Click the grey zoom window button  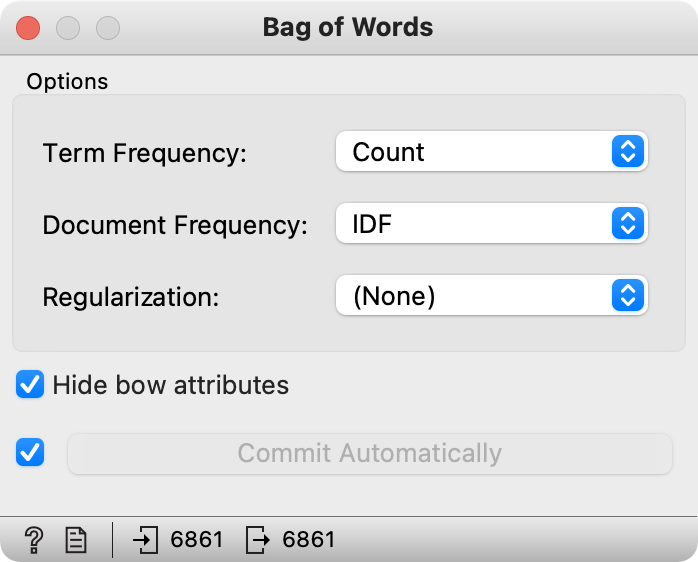click(x=106, y=27)
